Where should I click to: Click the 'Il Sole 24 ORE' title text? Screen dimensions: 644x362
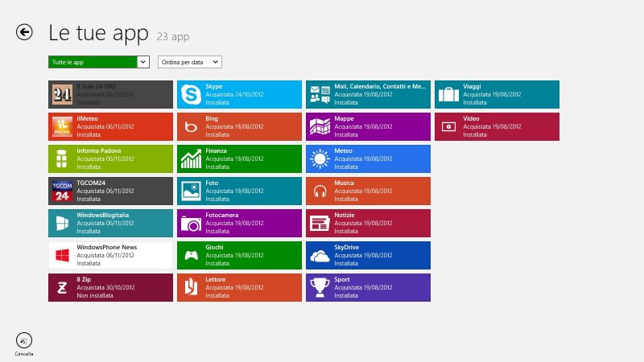tap(96, 86)
